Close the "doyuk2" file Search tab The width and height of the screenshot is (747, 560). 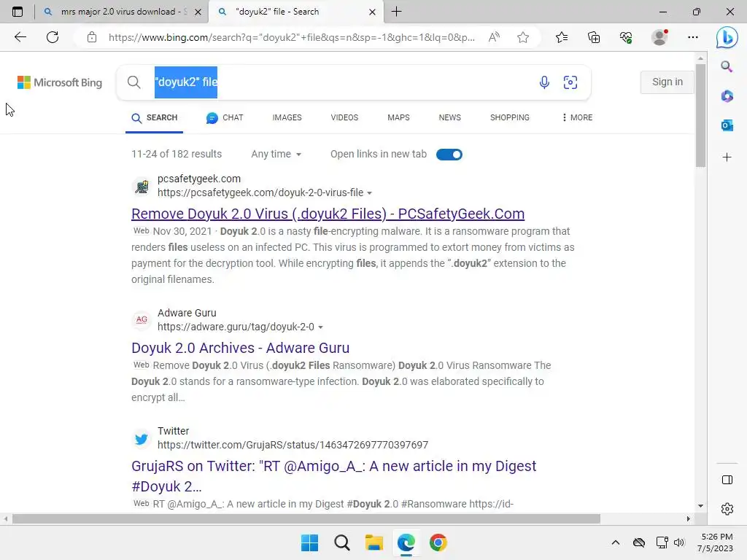click(373, 12)
